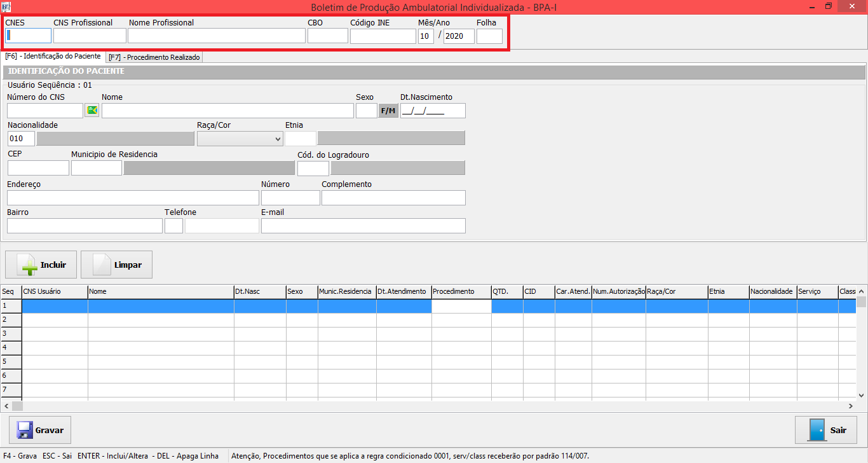Focus the CNS Profissional field
This screenshot has width=868, height=463.
pyautogui.click(x=90, y=36)
